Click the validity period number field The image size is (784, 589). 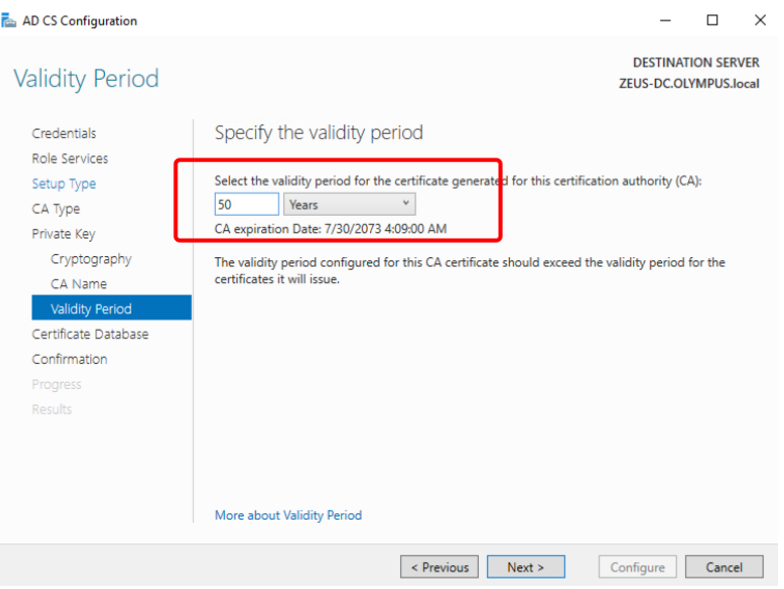[x=246, y=204]
